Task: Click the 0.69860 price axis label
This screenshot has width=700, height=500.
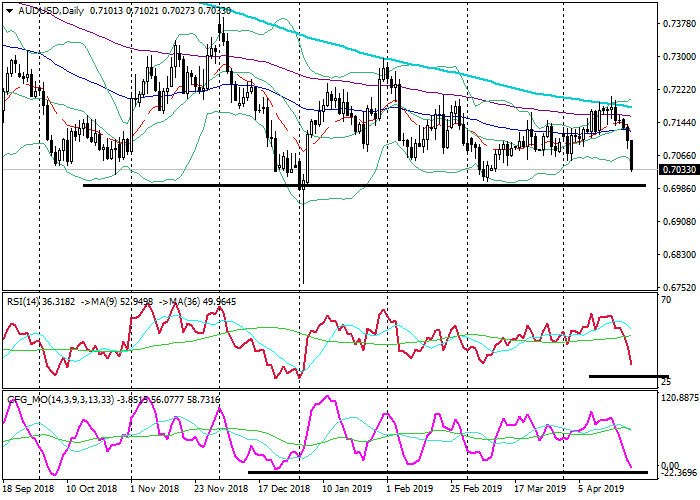Action: 678,188
